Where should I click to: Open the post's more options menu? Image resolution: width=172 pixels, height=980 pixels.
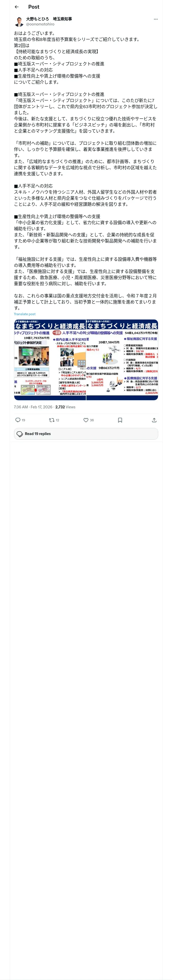155,19
